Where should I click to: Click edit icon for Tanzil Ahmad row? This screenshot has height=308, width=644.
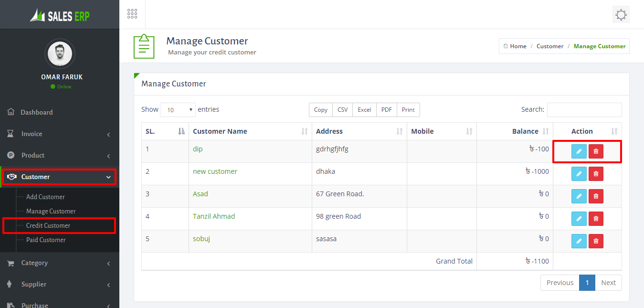[579, 219]
